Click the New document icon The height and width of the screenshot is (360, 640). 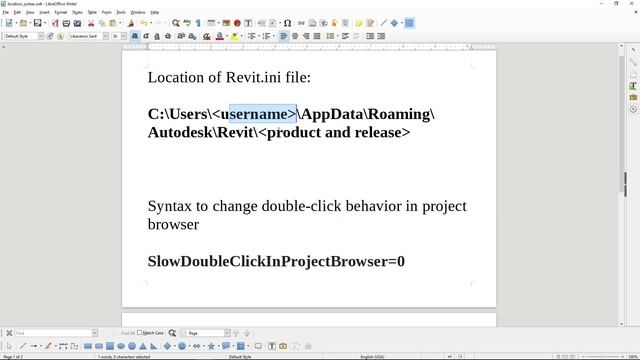[9, 23]
